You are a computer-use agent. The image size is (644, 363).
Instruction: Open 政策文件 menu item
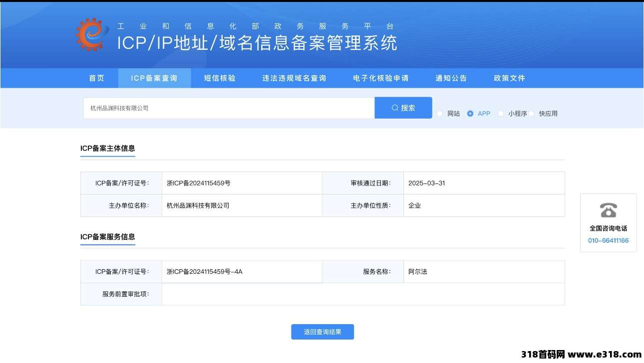pos(510,78)
